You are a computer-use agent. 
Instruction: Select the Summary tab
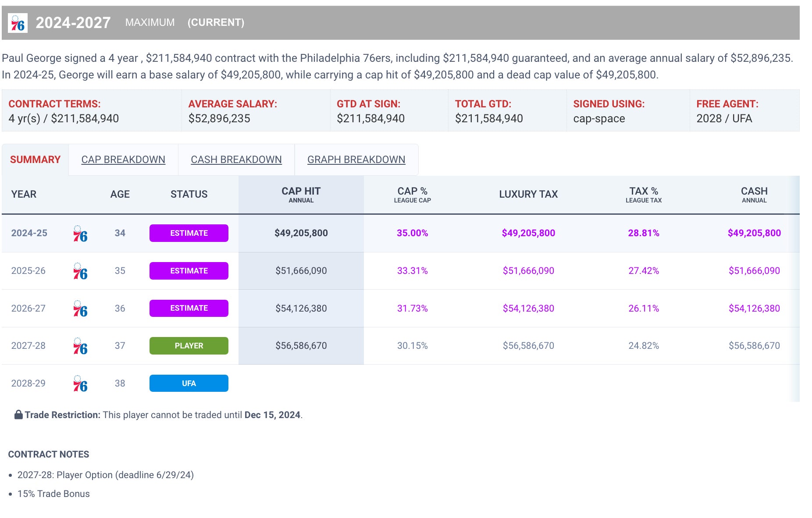point(35,160)
